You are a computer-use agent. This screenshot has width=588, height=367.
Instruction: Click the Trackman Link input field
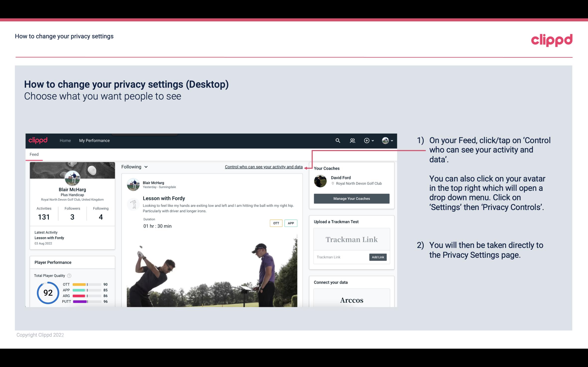coord(340,257)
